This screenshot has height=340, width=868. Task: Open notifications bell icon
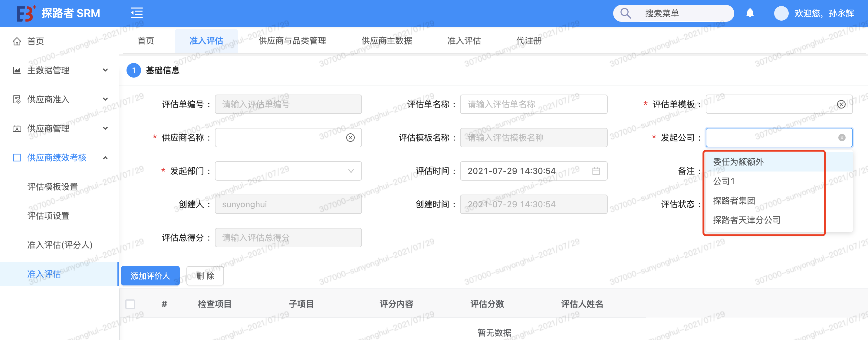(x=750, y=13)
